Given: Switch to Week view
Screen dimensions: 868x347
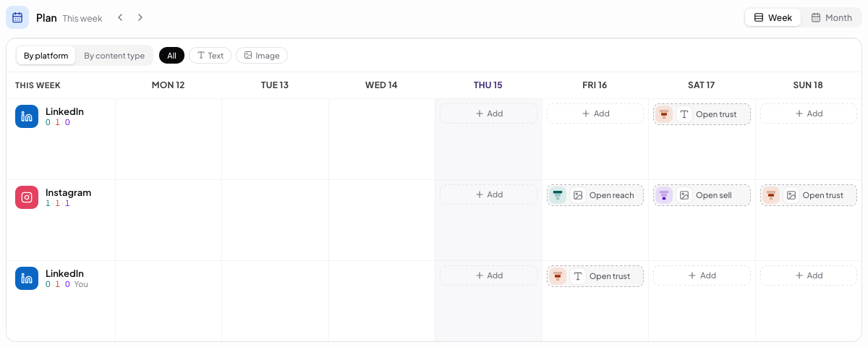Looking at the screenshot, I should point(773,17).
